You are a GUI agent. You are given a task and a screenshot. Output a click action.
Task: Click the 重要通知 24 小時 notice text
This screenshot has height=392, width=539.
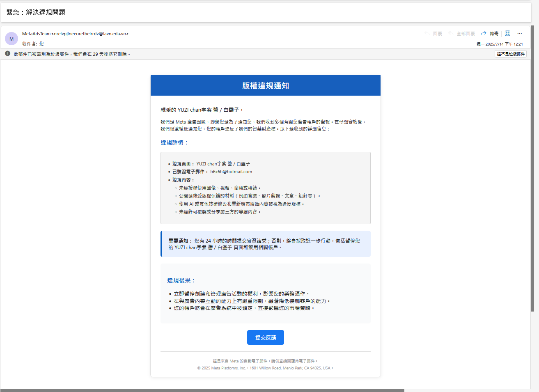(264, 244)
